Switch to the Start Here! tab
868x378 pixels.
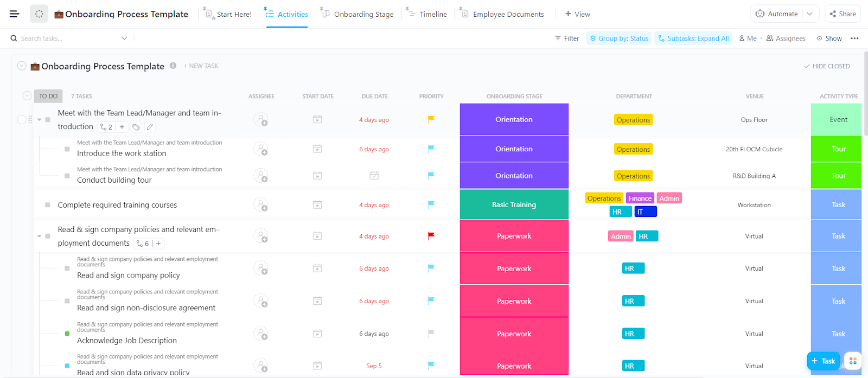tap(228, 14)
